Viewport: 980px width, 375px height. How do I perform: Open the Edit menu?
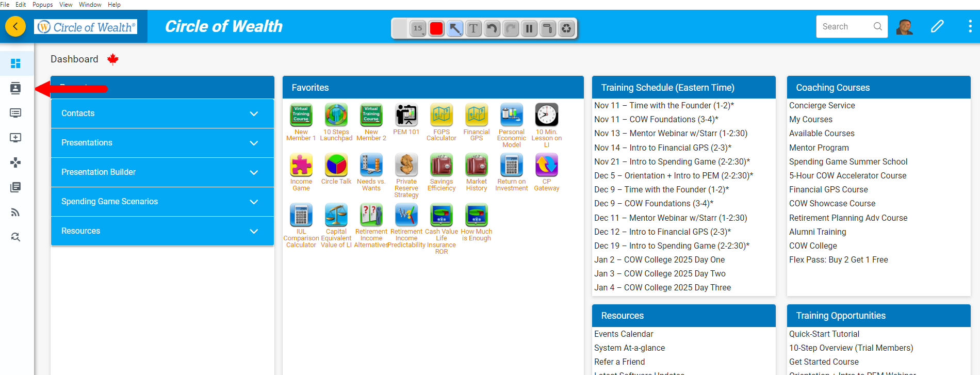(x=21, y=5)
